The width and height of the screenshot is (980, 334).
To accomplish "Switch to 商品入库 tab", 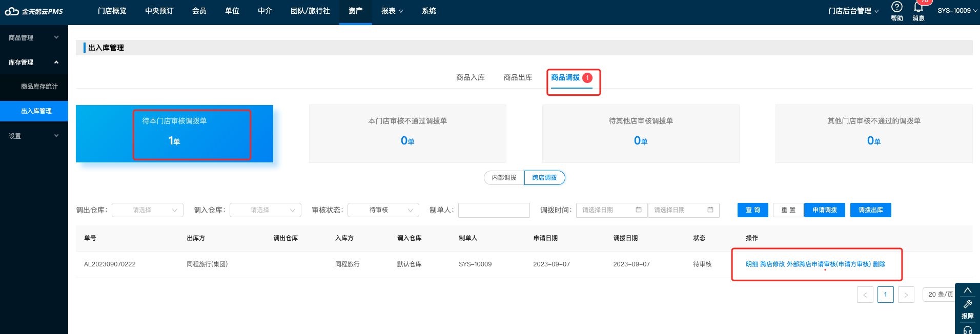I will tap(471, 77).
